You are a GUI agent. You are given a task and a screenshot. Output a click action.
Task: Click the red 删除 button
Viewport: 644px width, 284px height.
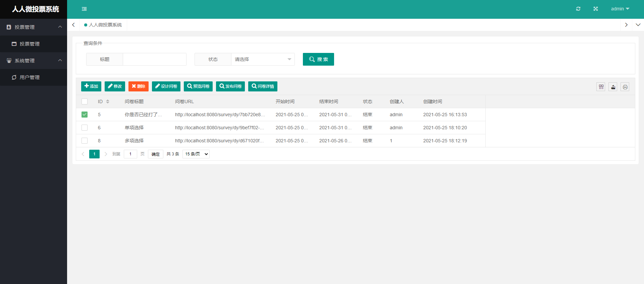tap(139, 86)
